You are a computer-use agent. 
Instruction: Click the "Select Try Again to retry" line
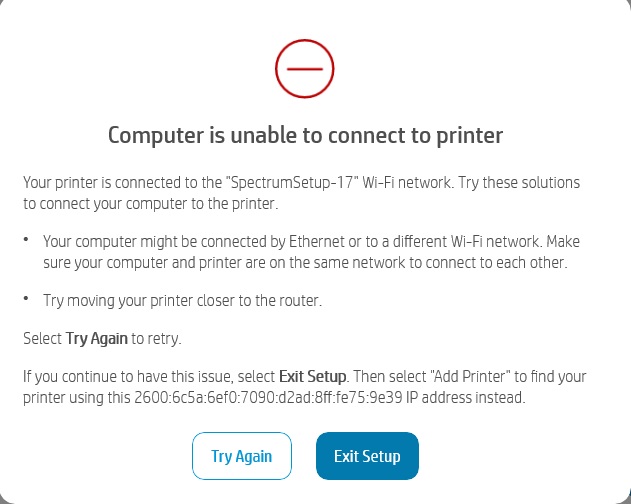(100, 338)
